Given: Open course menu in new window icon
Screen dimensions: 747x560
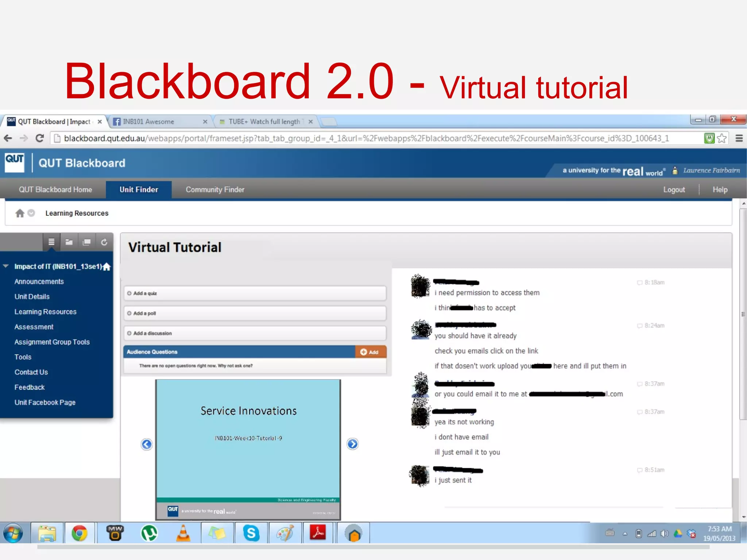Looking at the screenshot, I should click(86, 242).
